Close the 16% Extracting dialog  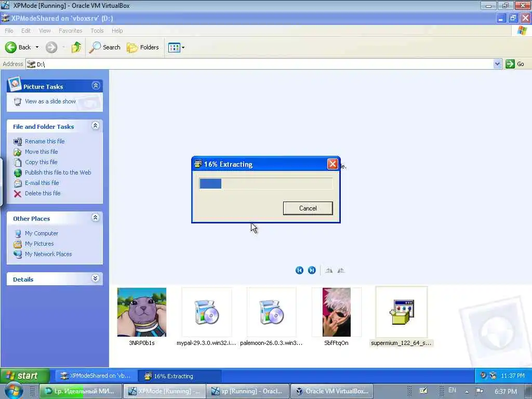pos(332,164)
